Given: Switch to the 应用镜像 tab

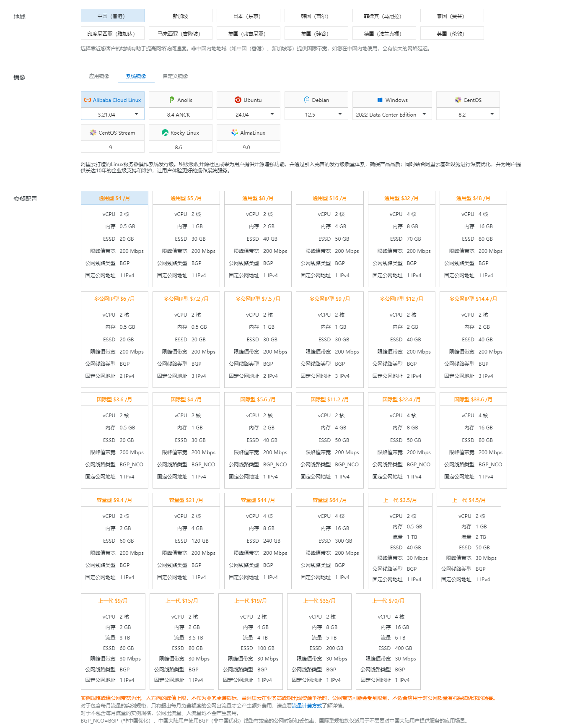Looking at the screenshot, I should 99,76.
